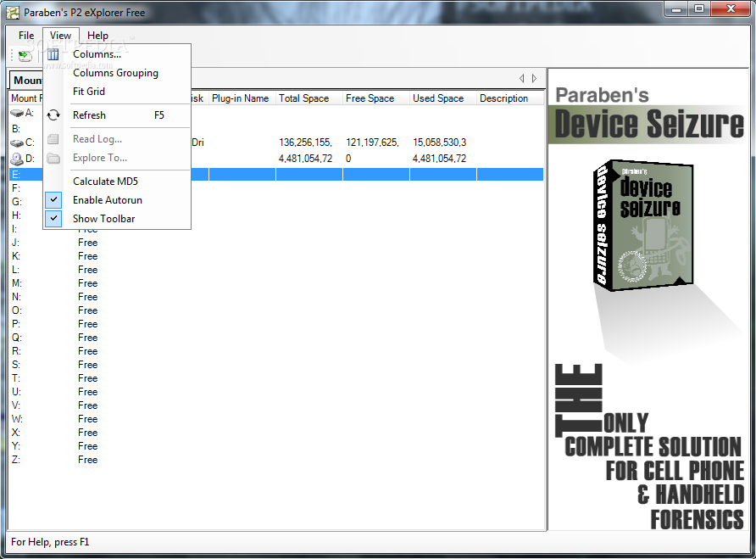The image size is (756, 559).
Task: Open the Paraben's Device Seizure banner
Action: [648, 115]
